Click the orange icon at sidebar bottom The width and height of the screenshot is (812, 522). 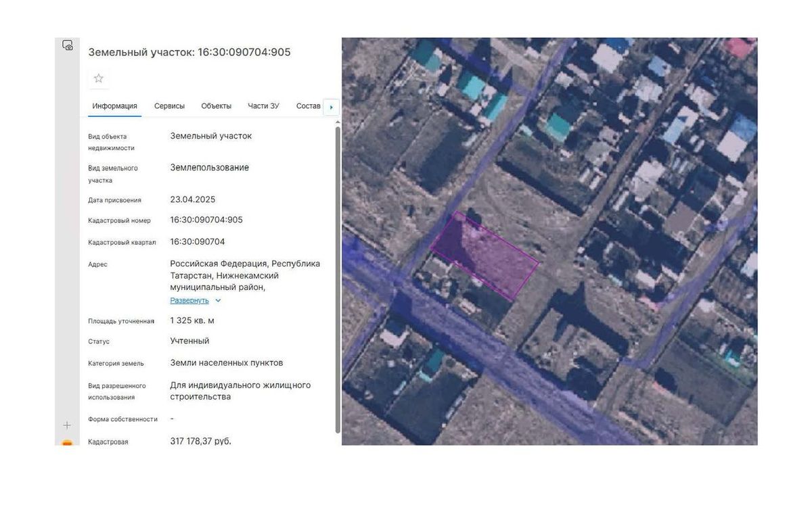tap(67, 442)
